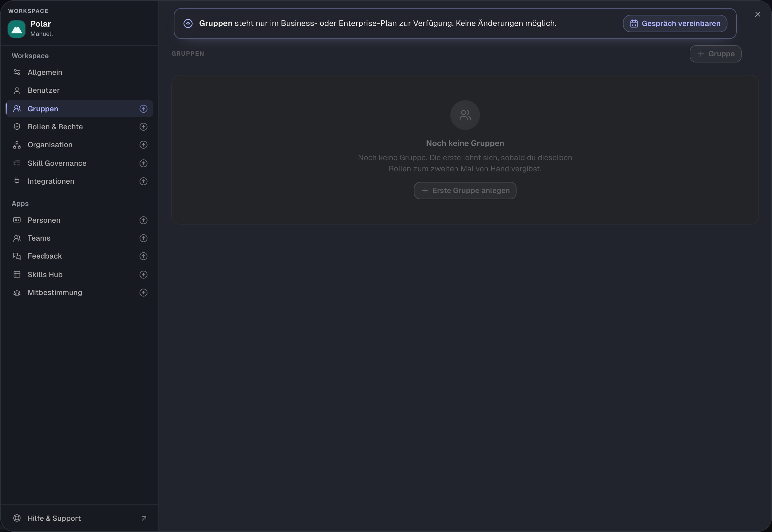The height and width of the screenshot is (532, 772).
Task: Click the Polar workspace name
Action: [x=41, y=24]
